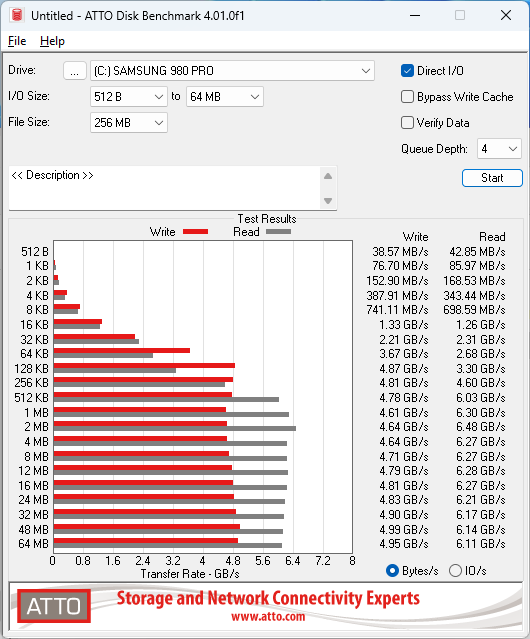This screenshot has width=530, height=639.
Task: Click the ATTO logo in the banner
Action: (54, 606)
